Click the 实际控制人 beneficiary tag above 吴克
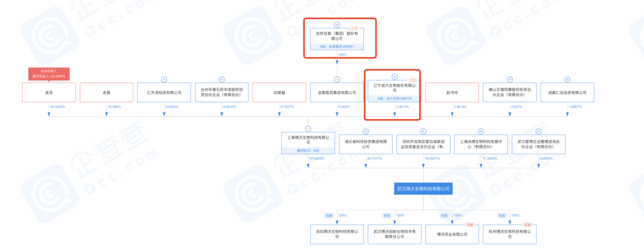 (x=49, y=74)
